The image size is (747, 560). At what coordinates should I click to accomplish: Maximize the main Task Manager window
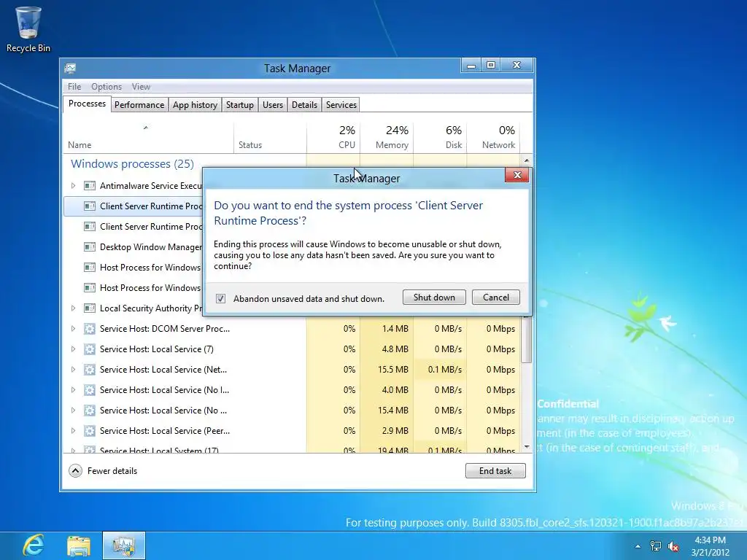(x=491, y=65)
